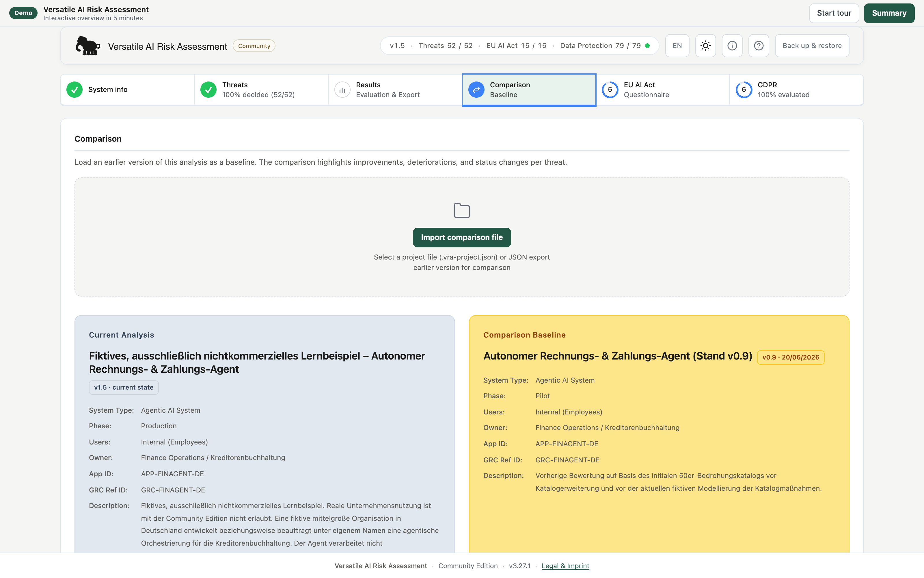Switch language with the EN button

pos(677,46)
